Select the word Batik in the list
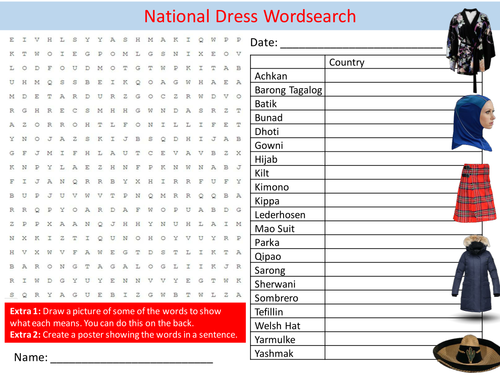Screen dimensions: 500x375 click(x=266, y=104)
